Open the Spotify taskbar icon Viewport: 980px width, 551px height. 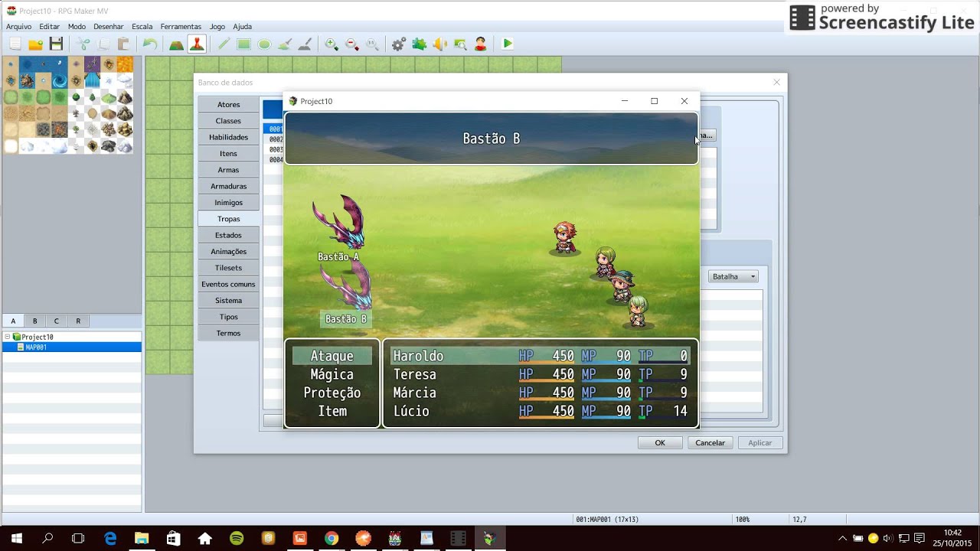click(x=237, y=538)
